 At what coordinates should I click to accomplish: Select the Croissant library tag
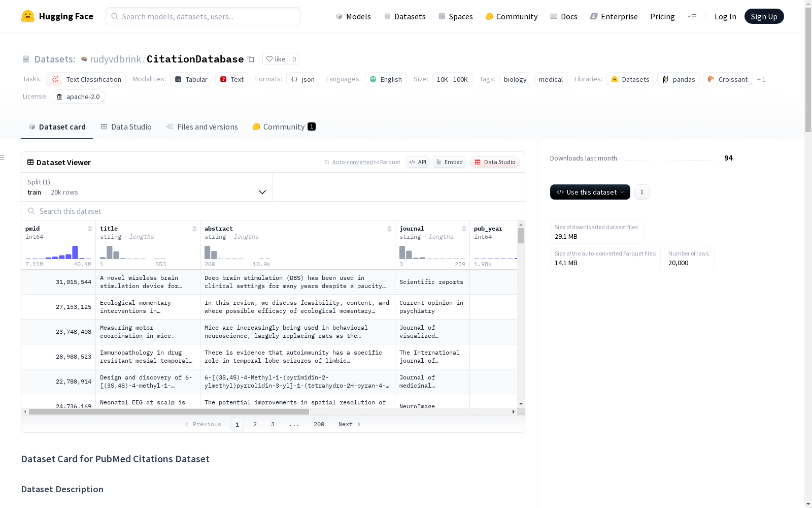[x=728, y=79]
